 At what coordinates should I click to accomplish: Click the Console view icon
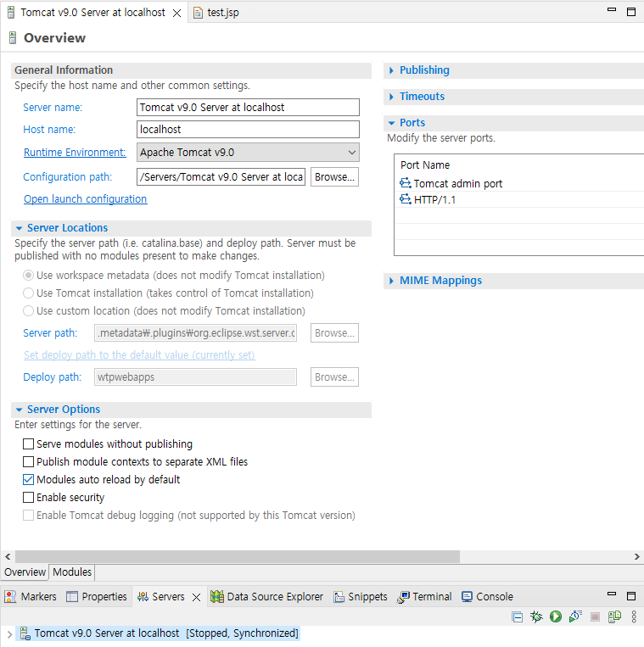[467, 597]
